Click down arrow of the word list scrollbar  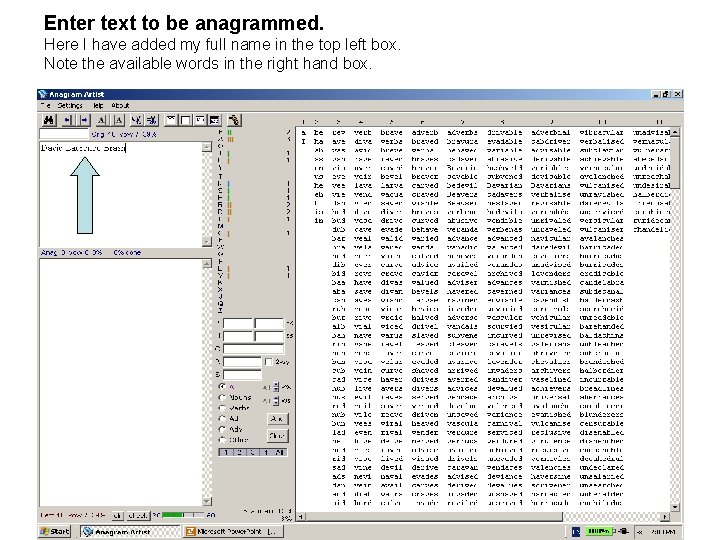(x=675, y=507)
